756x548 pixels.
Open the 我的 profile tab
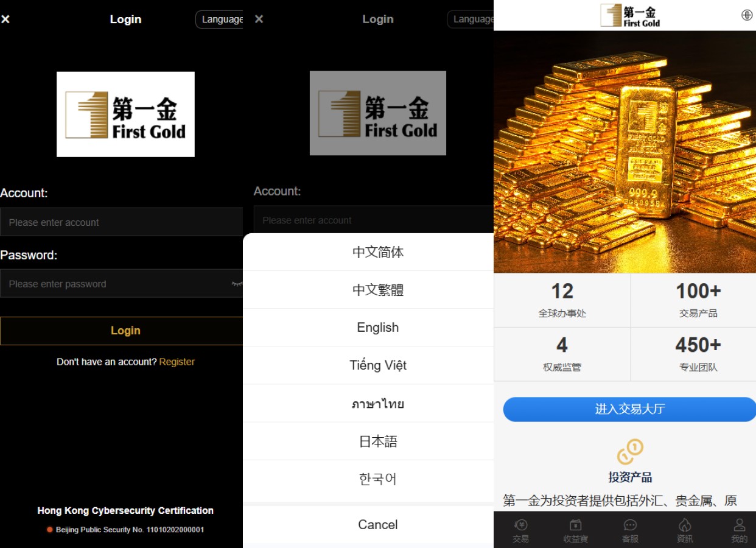739,530
